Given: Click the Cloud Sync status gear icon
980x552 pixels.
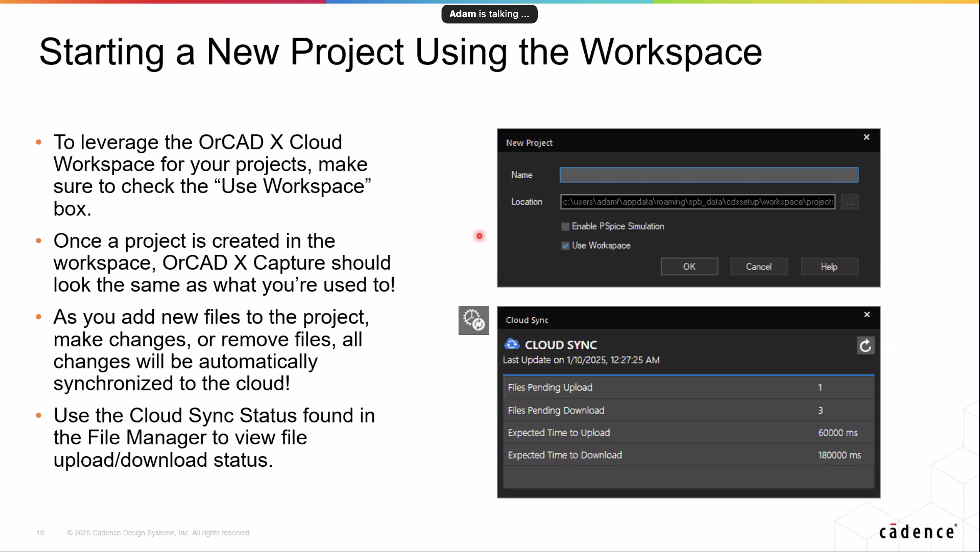Looking at the screenshot, I should point(474,320).
